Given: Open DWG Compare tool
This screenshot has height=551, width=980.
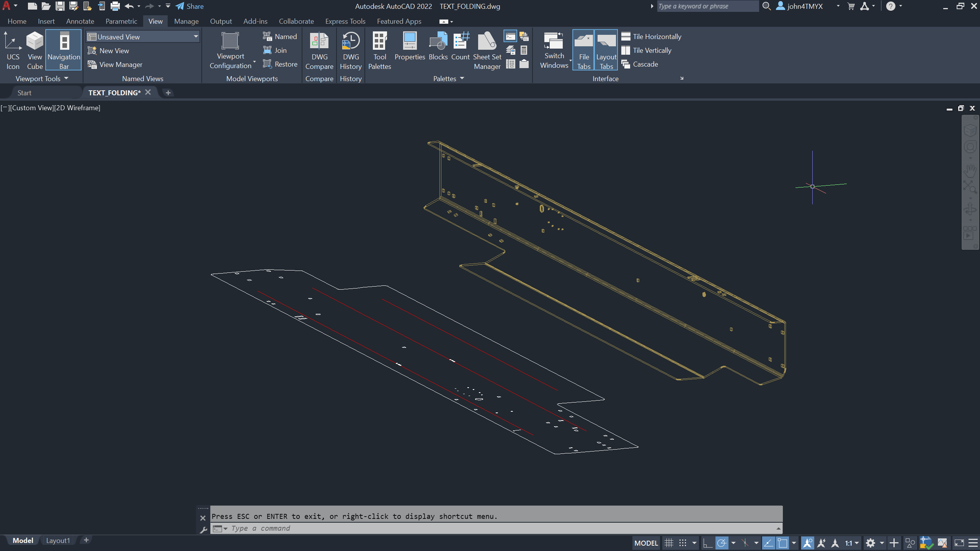Looking at the screenshot, I should (x=319, y=50).
